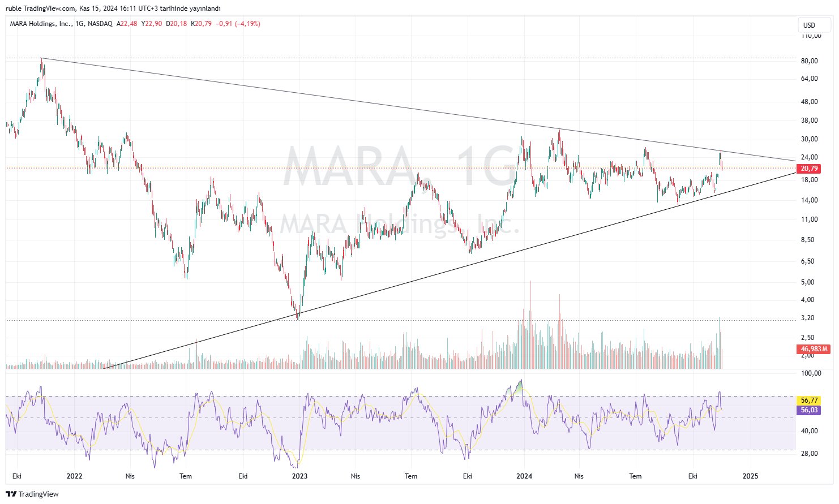Click the open value A22,48
This screenshot has height=504, width=839.
(x=127, y=24)
